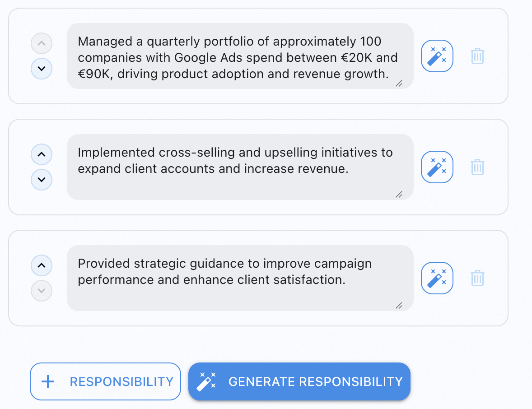Click the AI wand icon for the strategic guidance entry

pos(437,278)
